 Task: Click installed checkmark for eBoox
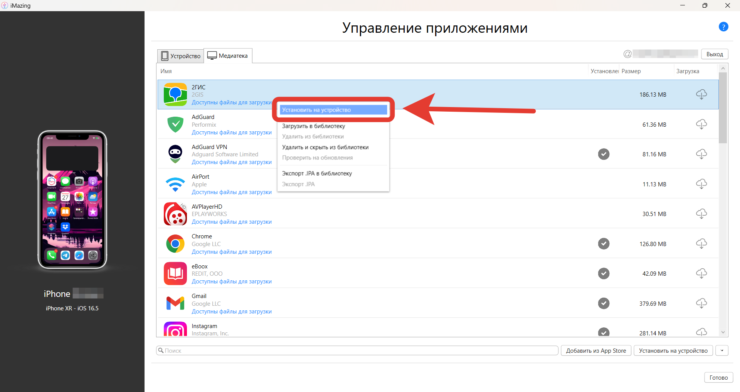(x=604, y=273)
